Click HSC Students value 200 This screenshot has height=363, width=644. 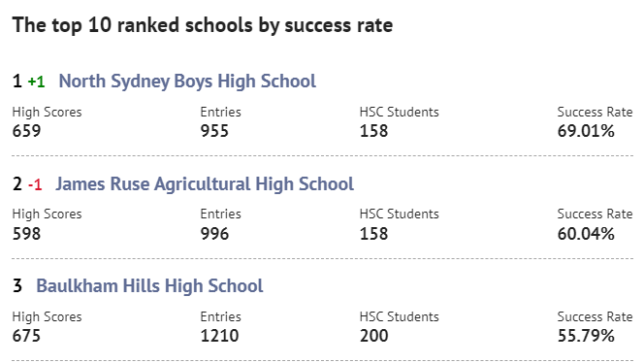pyautogui.click(x=373, y=336)
